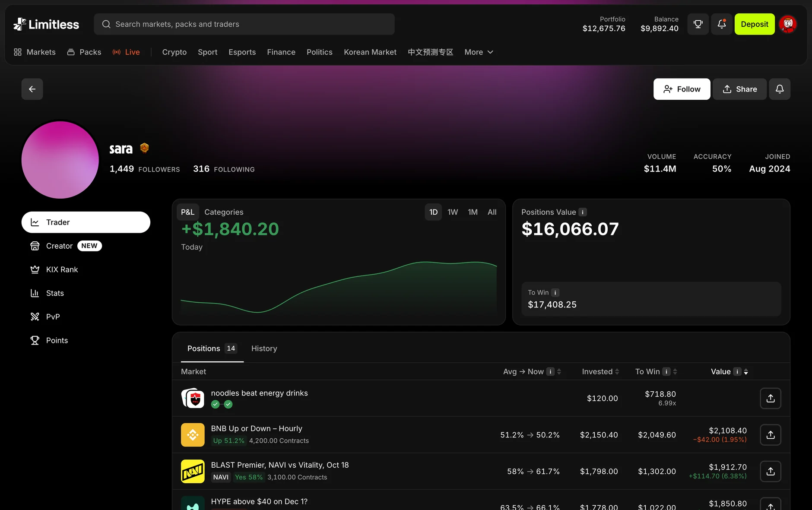Show To Win info in value card

click(555, 292)
